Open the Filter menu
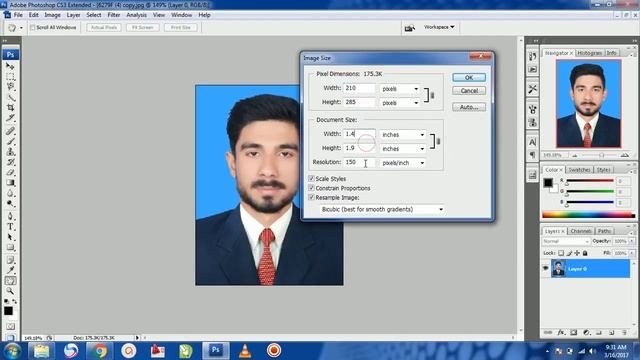 pos(113,15)
